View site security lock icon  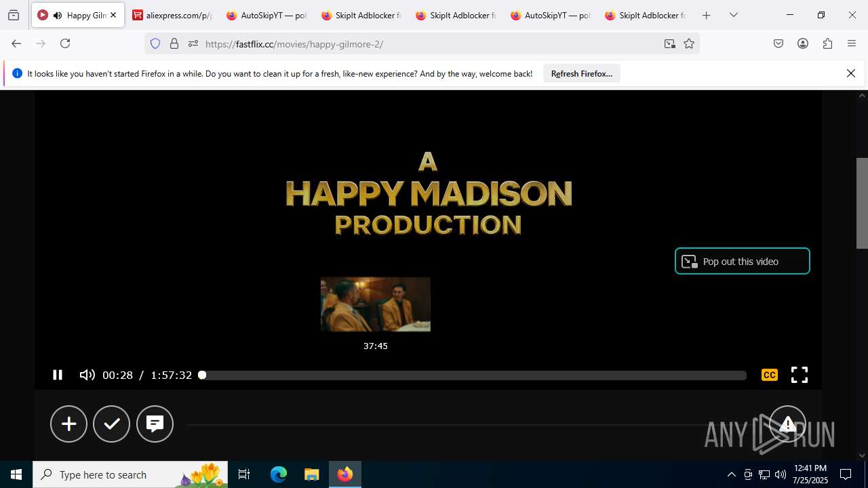pos(174,43)
